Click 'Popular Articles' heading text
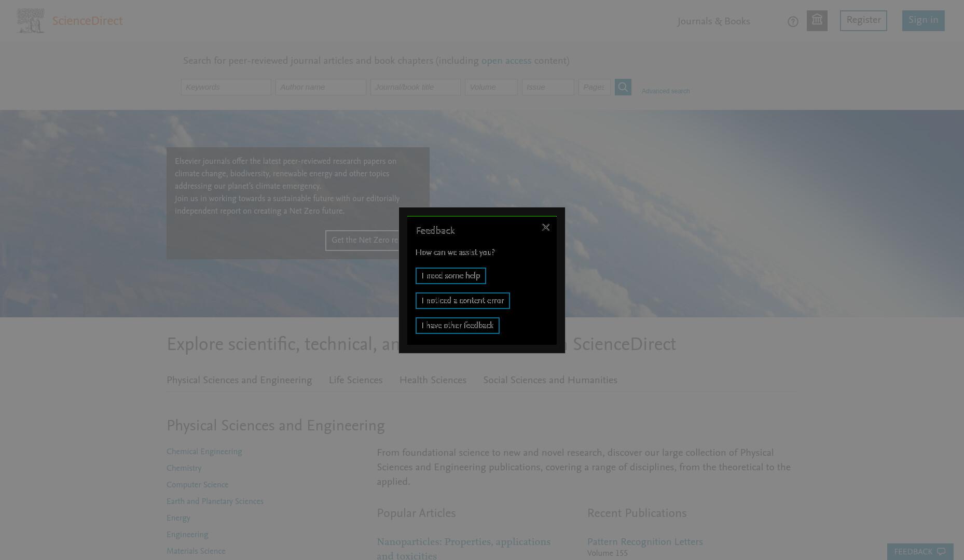Screen dimensions: 964x560 point(416,513)
